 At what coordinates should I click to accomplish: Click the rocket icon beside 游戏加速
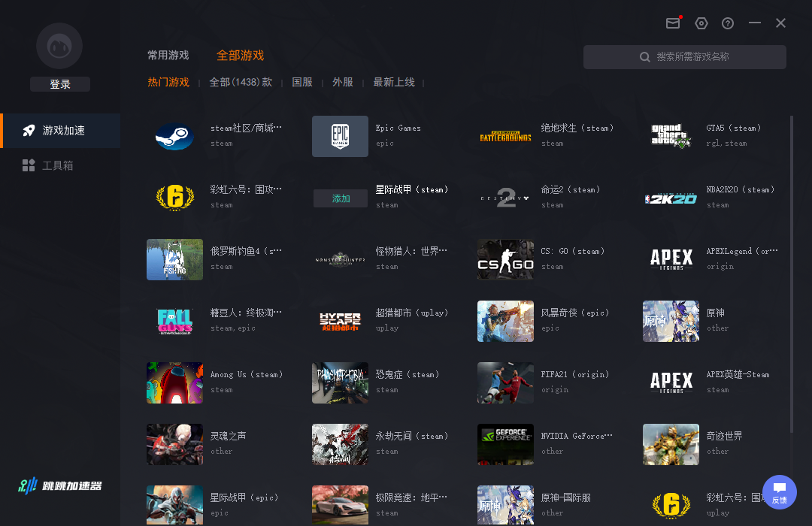(29, 131)
